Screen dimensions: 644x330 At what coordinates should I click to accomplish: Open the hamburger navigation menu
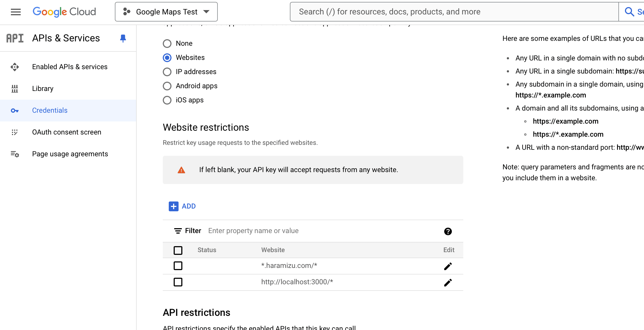point(16,12)
